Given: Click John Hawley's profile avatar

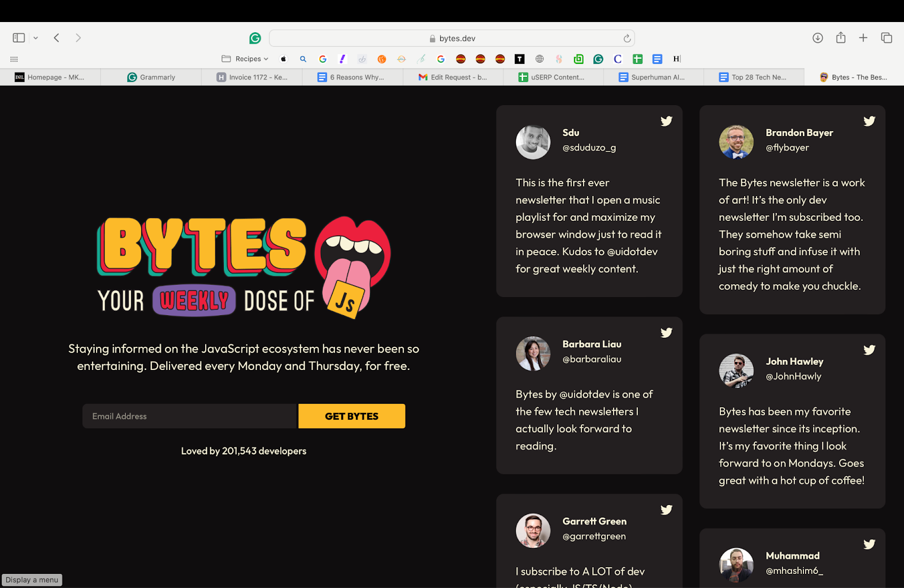Looking at the screenshot, I should pyautogui.click(x=736, y=371).
